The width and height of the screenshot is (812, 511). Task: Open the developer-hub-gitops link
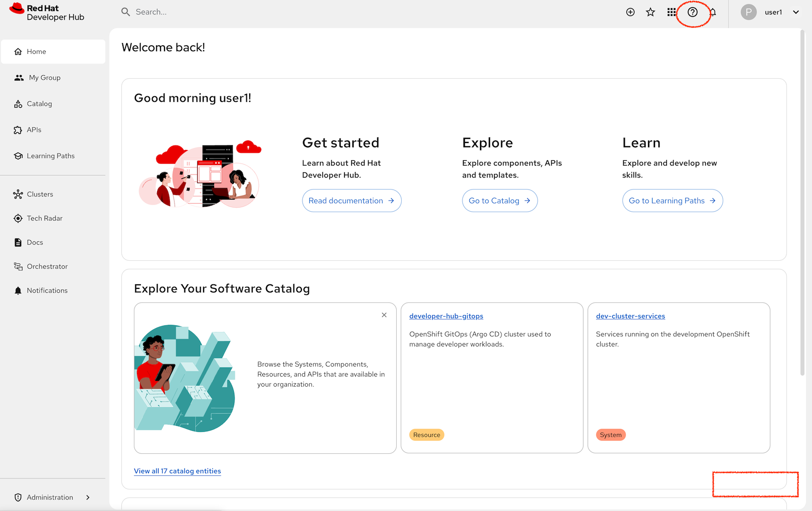point(446,316)
